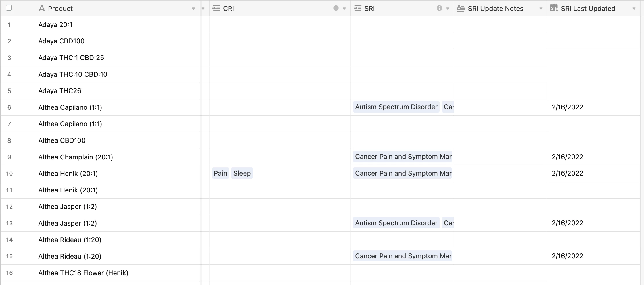
Task: Click row number 8
Action: click(x=9, y=141)
